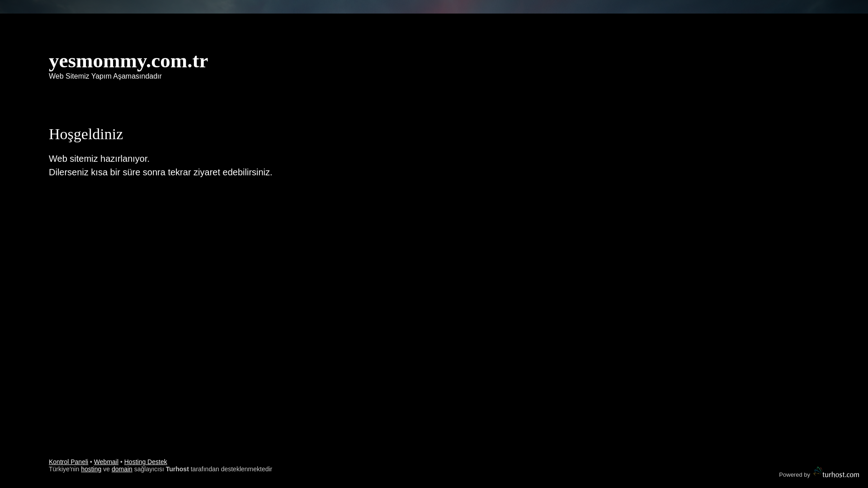
Task: Click the turhost.com logo
Action: (x=836, y=473)
